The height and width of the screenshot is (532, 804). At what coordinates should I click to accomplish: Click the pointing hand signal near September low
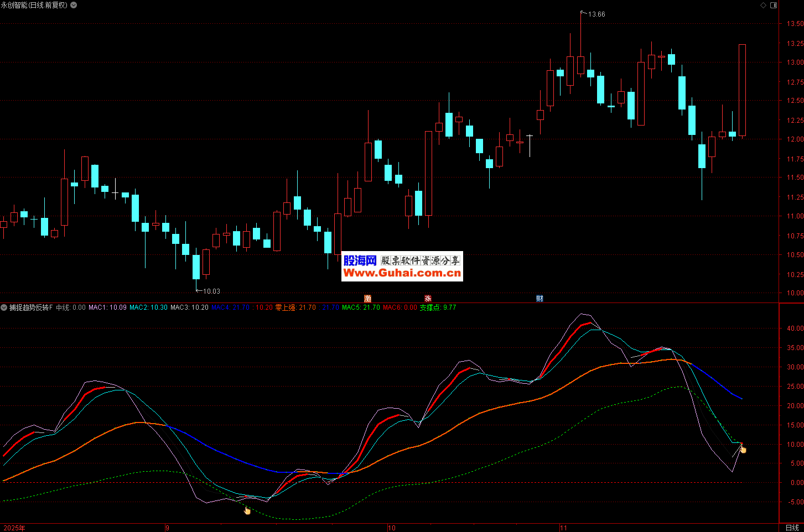tap(247, 510)
